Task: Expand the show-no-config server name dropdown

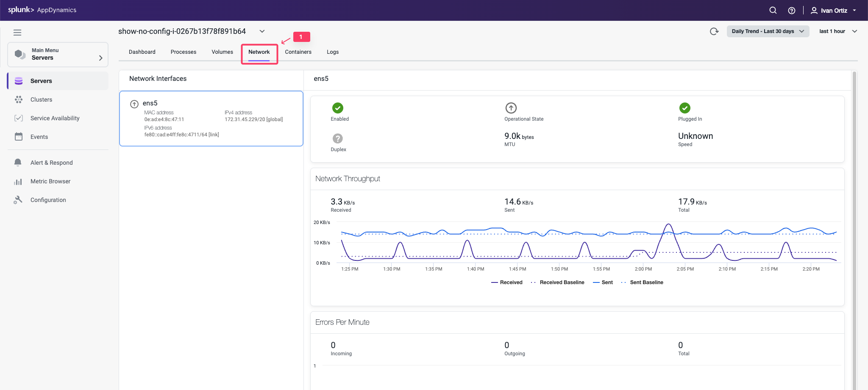Action: point(262,31)
